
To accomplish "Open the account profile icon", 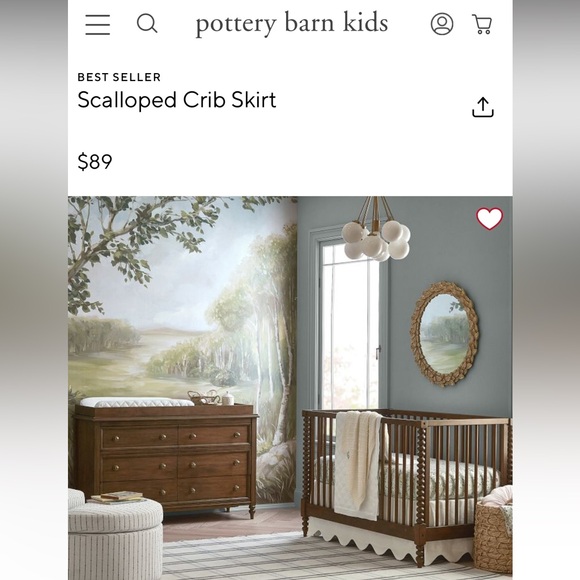I will (x=442, y=24).
